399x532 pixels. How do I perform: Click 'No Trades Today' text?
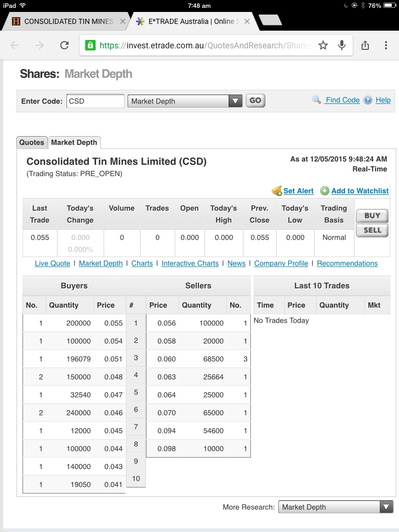(281, 321)
